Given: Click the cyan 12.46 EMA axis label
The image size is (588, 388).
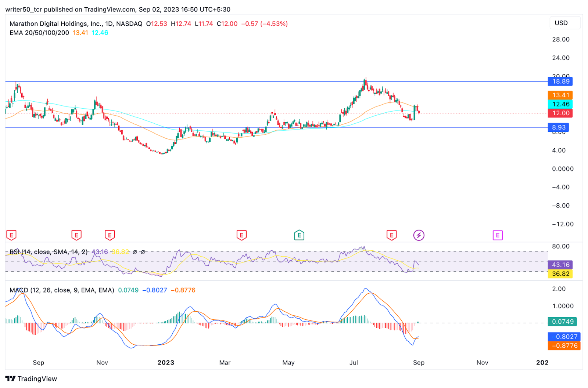Looking at the screenshot, I should pyautogui.click(x=560, y=104).
